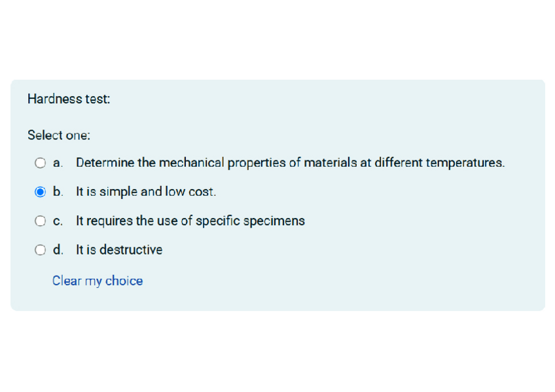Choose answer text 'It is destructive'

119,250
